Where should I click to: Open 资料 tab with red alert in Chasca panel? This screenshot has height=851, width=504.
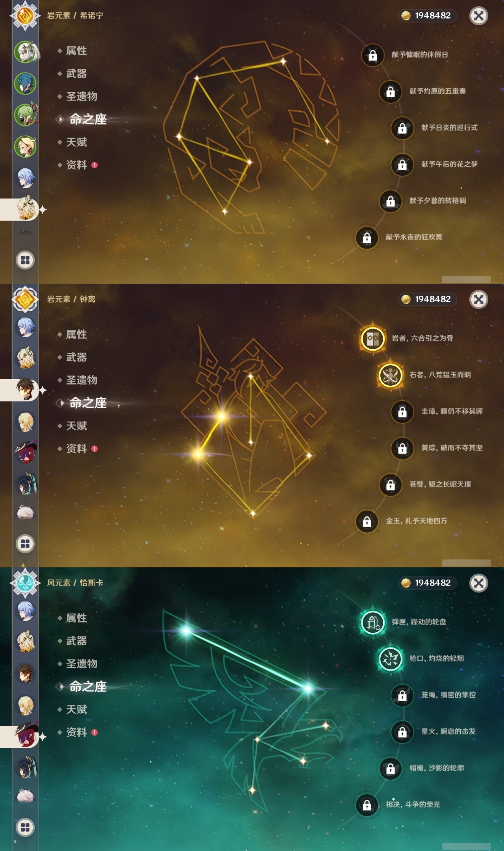point(77,732)
